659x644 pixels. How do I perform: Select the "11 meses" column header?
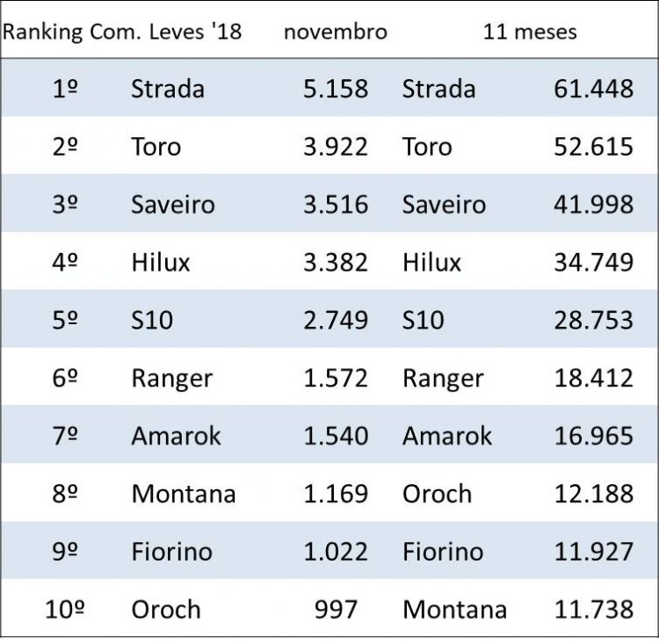[x=530, y=33]
